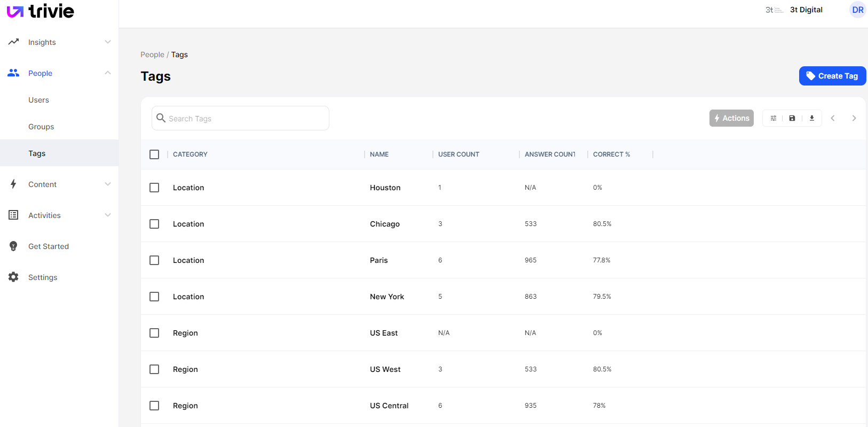Tick the checkbox for the US West row

[x=154, y=369]
